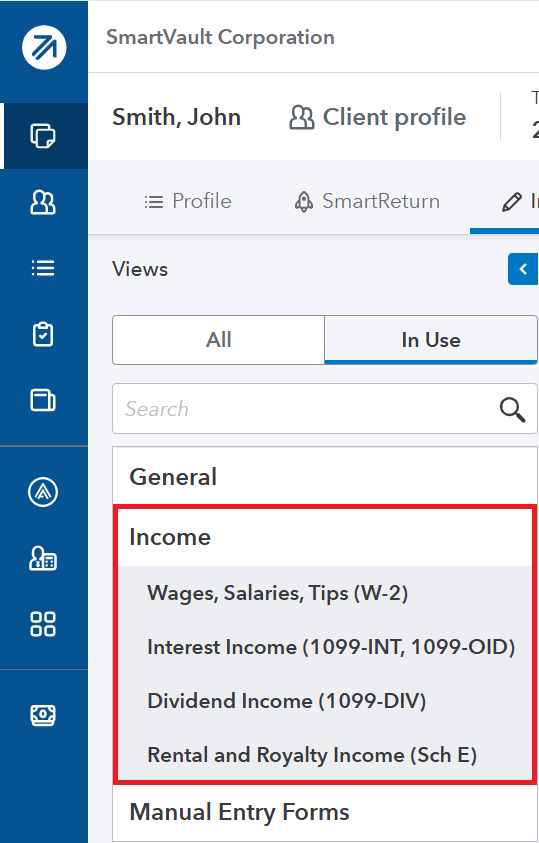Image resolution: width=539 pixels, height=843 pixels.
Task: Click the Client profile people icon
Action: (x=301, y=117)
